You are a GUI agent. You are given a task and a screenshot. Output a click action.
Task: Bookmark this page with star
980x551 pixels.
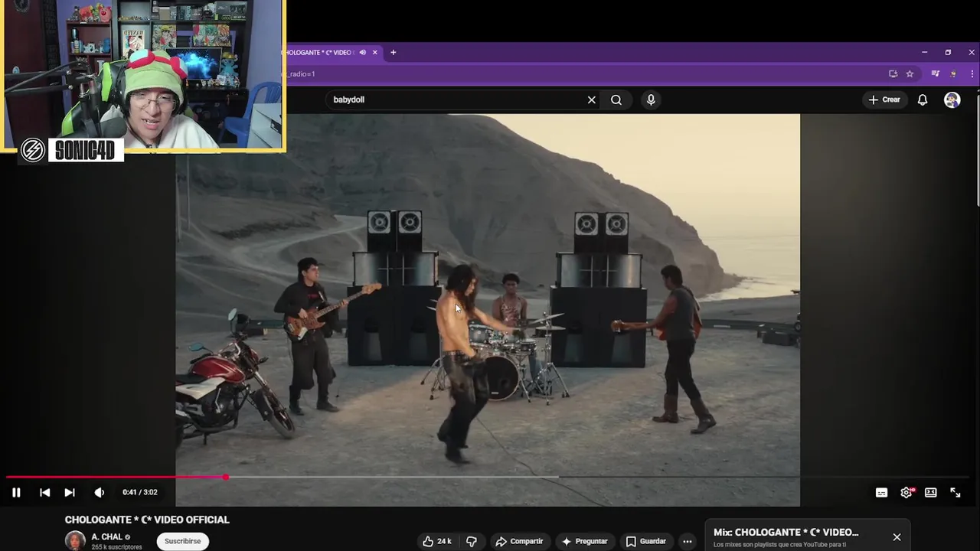910,73
